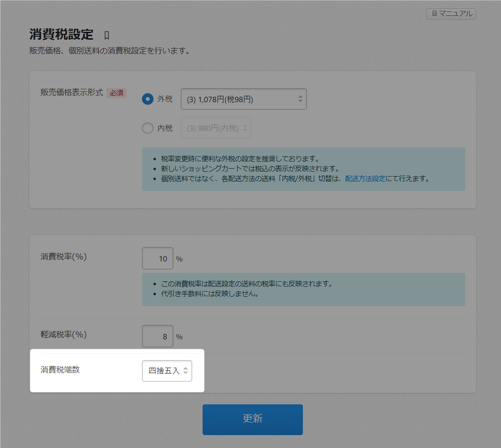Open the (3) 980円(内税) dropdown

click(213, 128)
